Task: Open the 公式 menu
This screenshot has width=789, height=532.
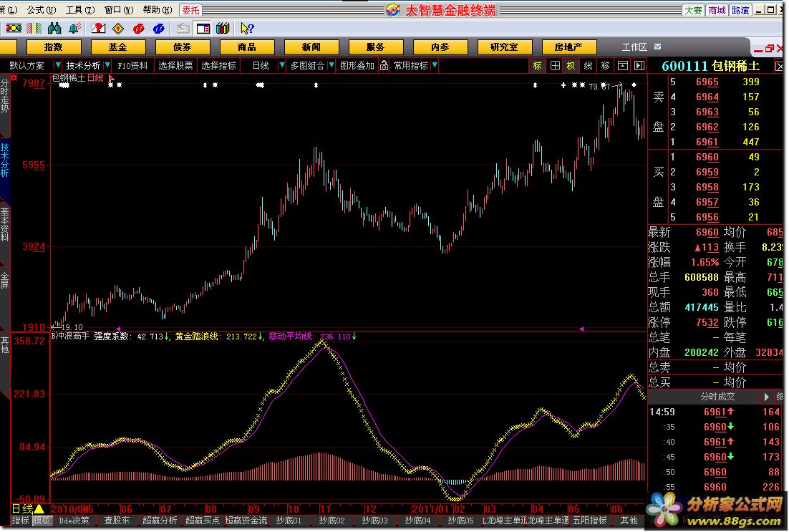Action: tap(42, 9)
